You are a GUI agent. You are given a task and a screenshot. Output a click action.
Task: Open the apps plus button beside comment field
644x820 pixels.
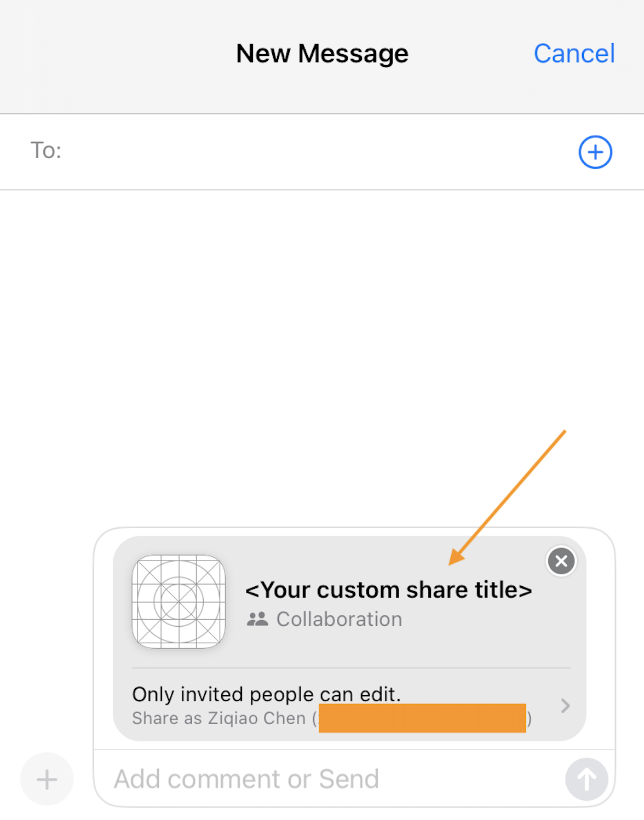[47, 779]
